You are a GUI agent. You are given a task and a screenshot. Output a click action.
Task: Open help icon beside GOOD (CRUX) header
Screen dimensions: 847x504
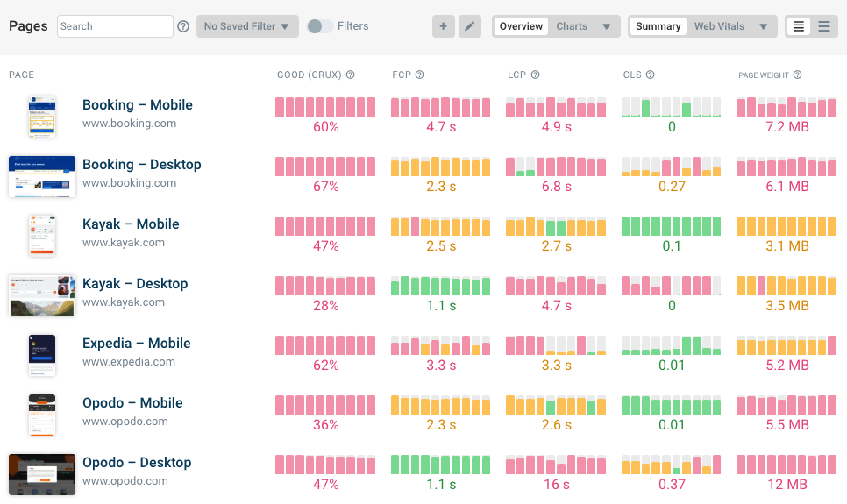(x=350, y=75)
